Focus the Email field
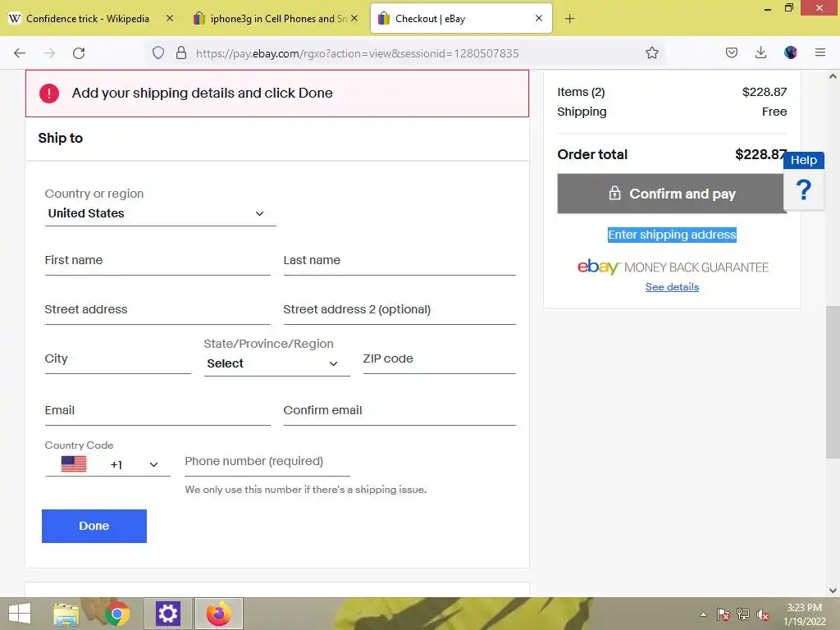 (157, 410)
